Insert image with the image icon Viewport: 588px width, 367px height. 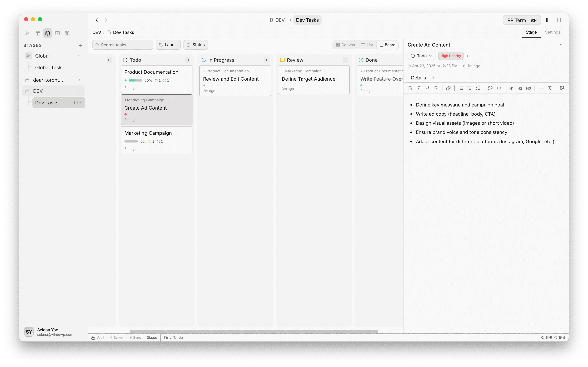tap(562, 88)
